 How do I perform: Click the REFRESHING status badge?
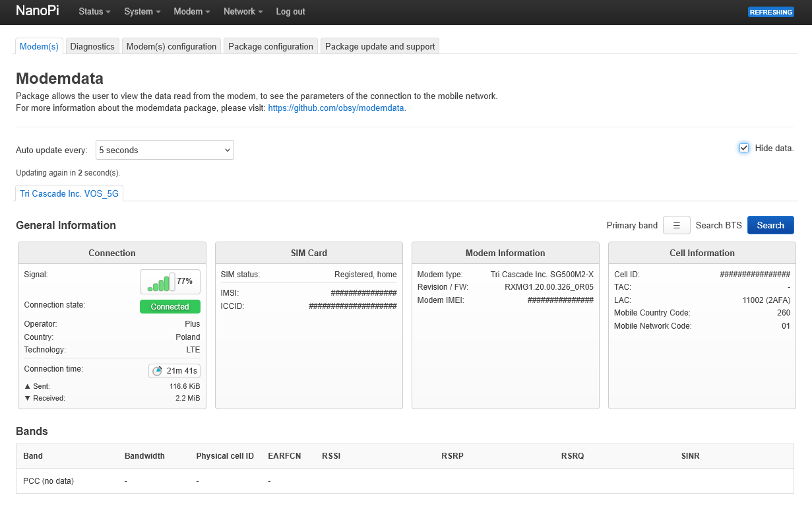(x=770, y=12)
